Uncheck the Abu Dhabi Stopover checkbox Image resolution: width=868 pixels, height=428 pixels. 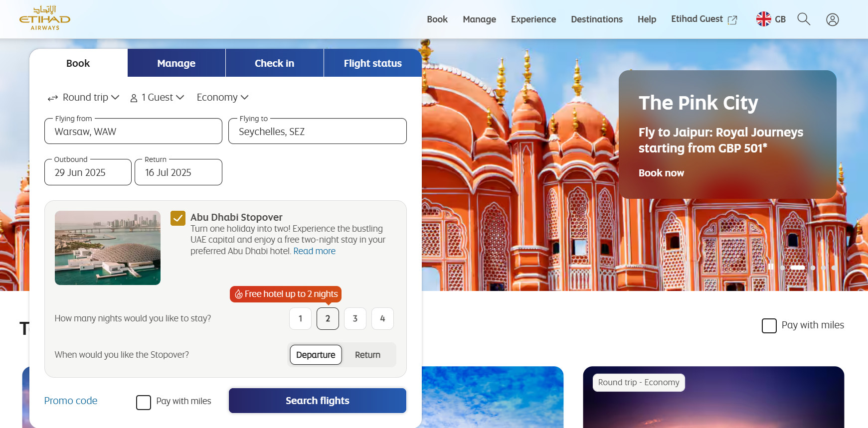click(x=178, y=218)
